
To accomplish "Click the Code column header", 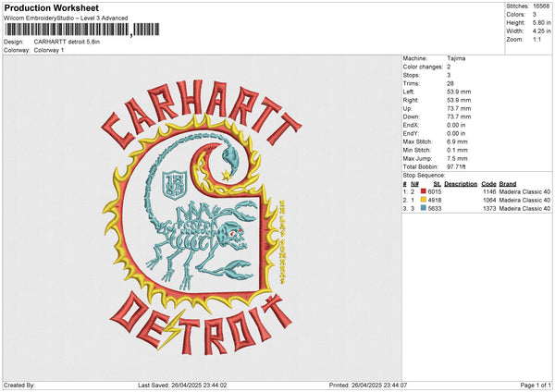I will tap(488, 183).
